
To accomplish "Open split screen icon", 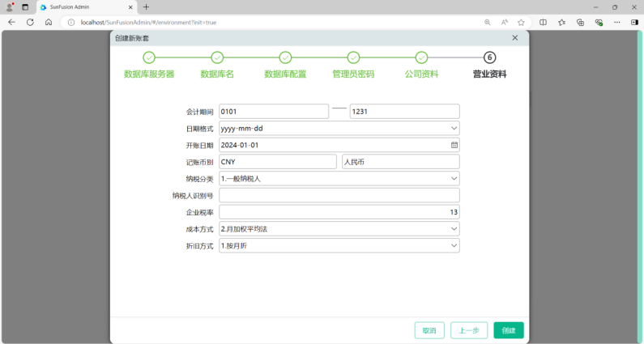I will click(x=543, y=23).
